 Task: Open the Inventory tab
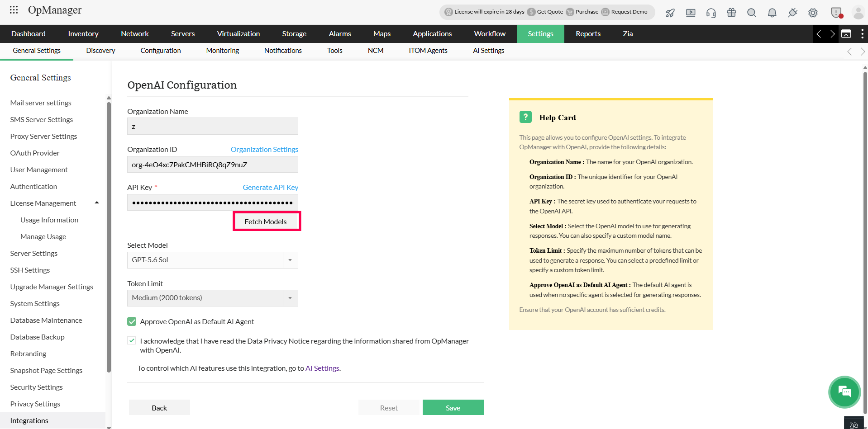(x=83, y=34)
